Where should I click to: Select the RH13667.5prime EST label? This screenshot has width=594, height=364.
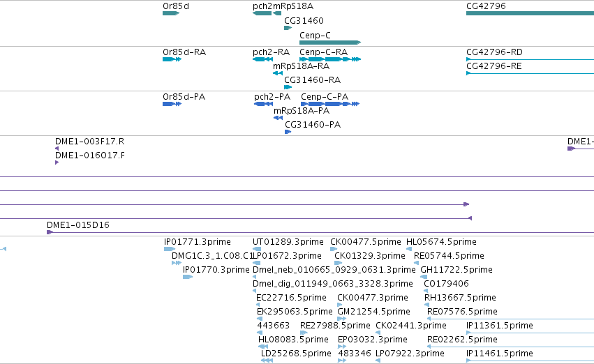pos(460,297)
